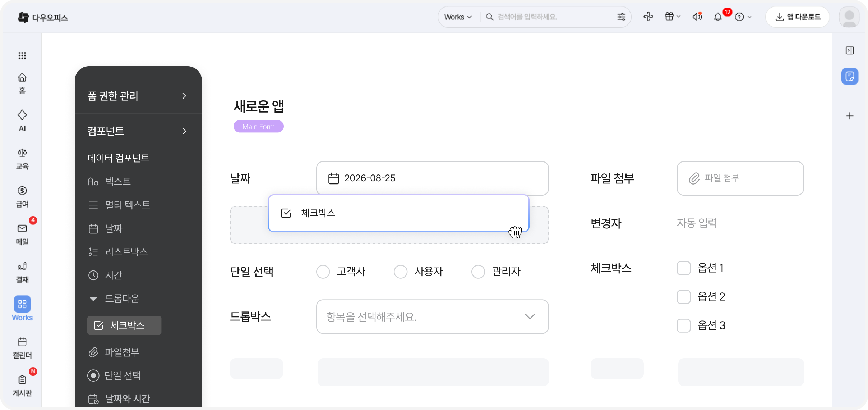Go to Home (홈) in sidebar

(22, 83)
